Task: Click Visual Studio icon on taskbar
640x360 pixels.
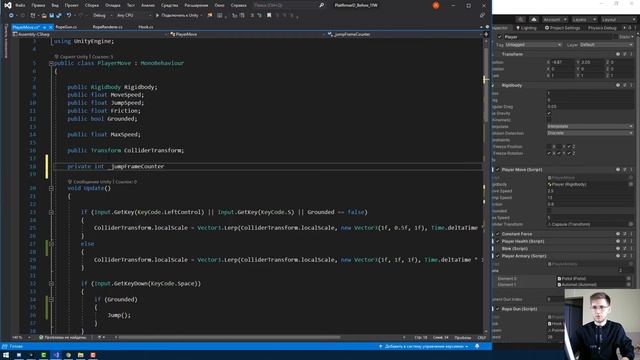Action: pyautogui.click(x=56, y=355)
